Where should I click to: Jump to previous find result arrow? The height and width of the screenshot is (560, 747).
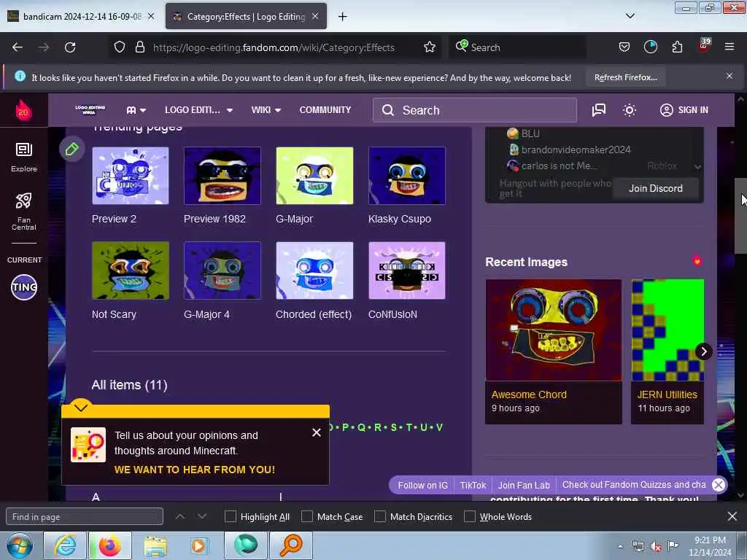click(x=179, y=516)
